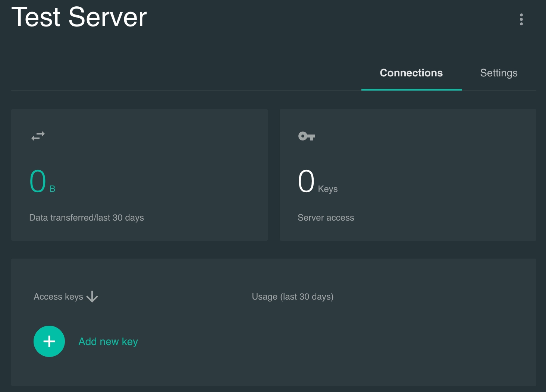Image resolution: width=546 pixels, height=392 pixels.
Task: Click the Keys unit label
Action: (327, 189)
